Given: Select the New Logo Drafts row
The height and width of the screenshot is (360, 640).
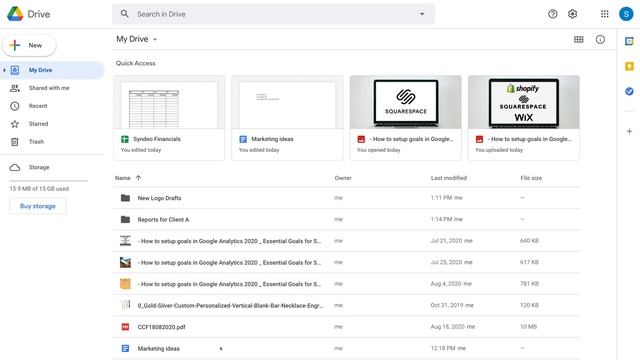Looking at the screenshot, I should click(x=346, y=198).
